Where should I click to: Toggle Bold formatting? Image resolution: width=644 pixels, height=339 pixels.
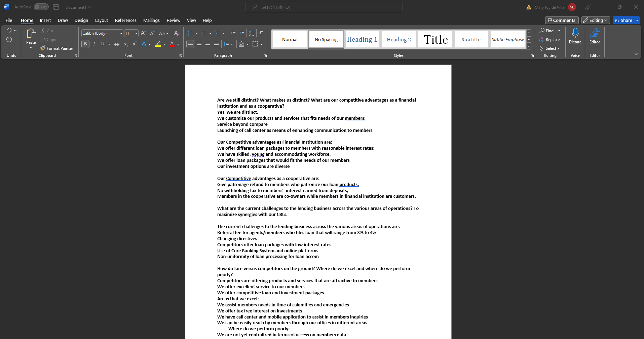point(85,44)
